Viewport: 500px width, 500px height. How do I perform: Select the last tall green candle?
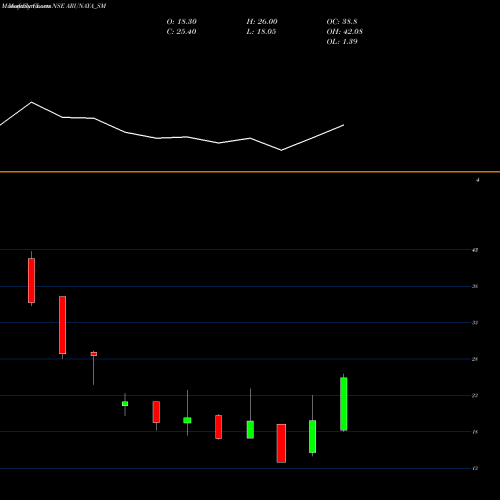pos(344,404)
